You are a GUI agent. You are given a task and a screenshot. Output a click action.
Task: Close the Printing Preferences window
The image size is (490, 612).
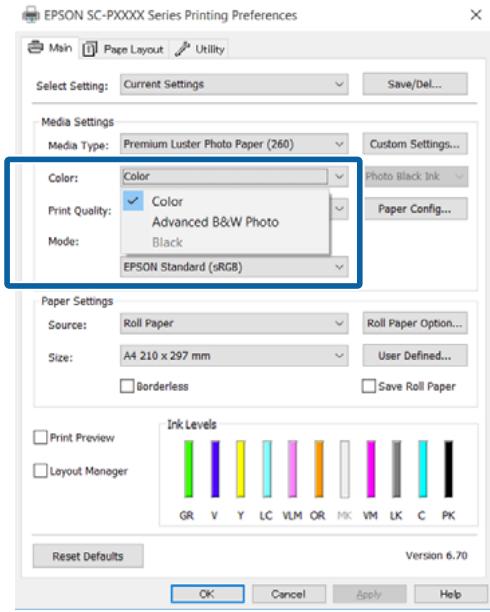476,15
